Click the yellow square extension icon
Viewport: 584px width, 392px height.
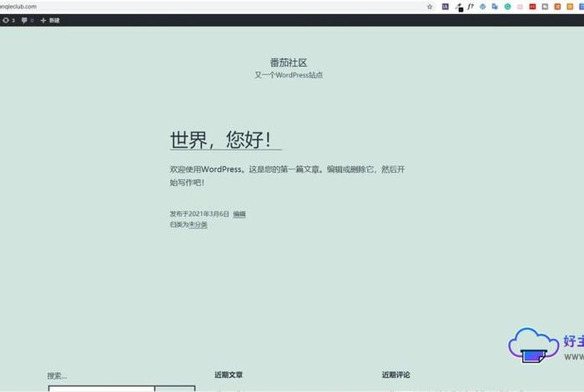pyautogui.click(x=570, y=7)
